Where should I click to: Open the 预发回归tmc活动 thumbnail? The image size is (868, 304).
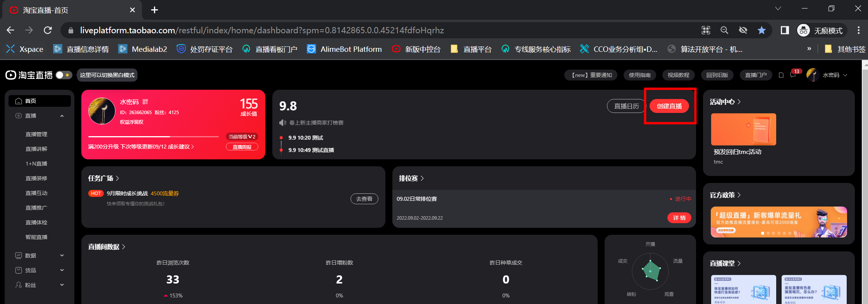point(743,129)
